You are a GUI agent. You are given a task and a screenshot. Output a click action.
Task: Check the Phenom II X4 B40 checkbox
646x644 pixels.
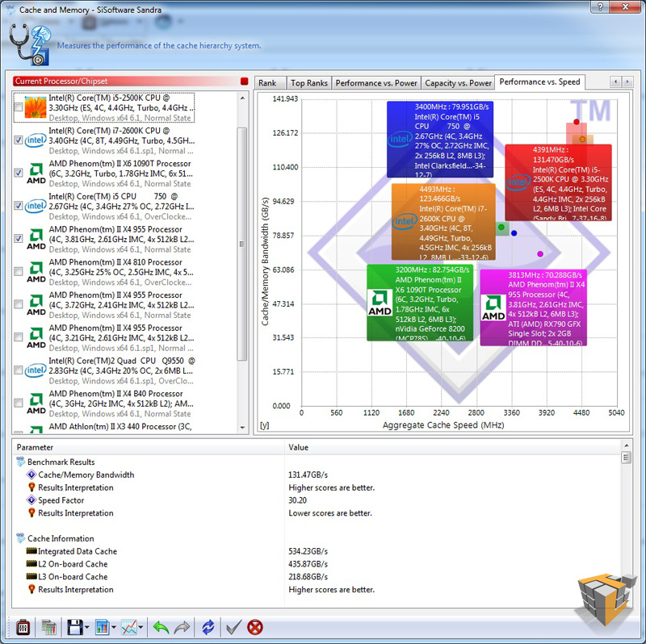(x=18, y=403)
